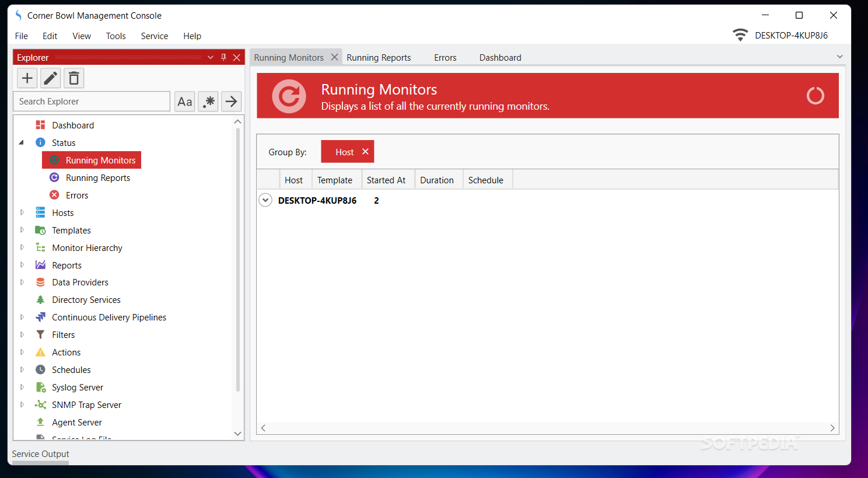
Task: Click the Templates folder icon
Action: coord(40,230)
